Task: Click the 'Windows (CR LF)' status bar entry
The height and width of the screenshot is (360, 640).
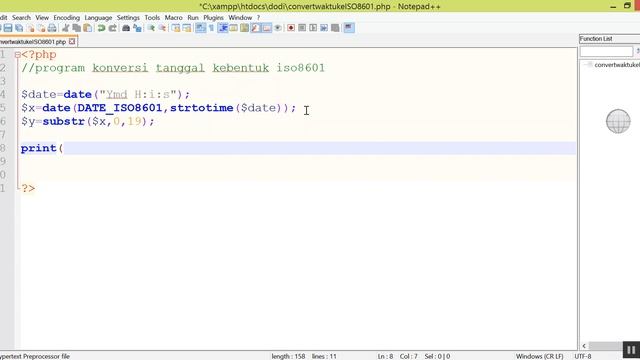Action: (x=540, y=356)
